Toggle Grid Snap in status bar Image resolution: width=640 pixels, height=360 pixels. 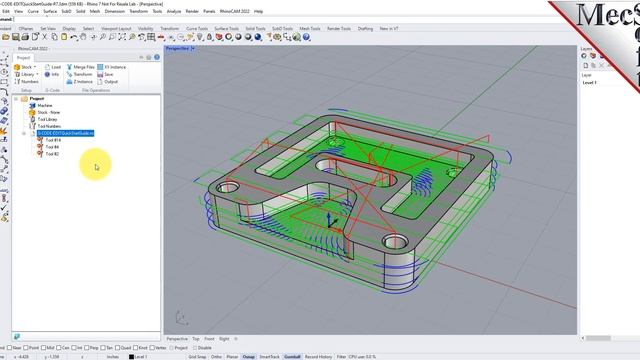click(197, 357)
